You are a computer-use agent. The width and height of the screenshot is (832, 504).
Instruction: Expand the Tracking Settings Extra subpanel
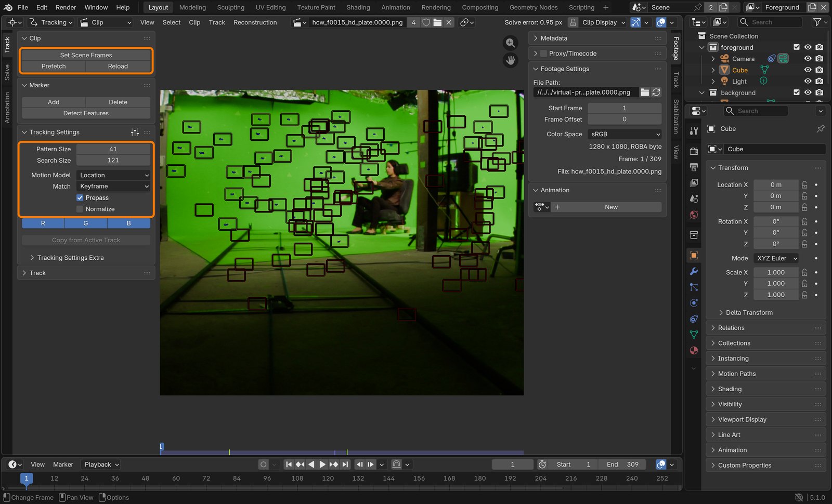coord(70,258)
